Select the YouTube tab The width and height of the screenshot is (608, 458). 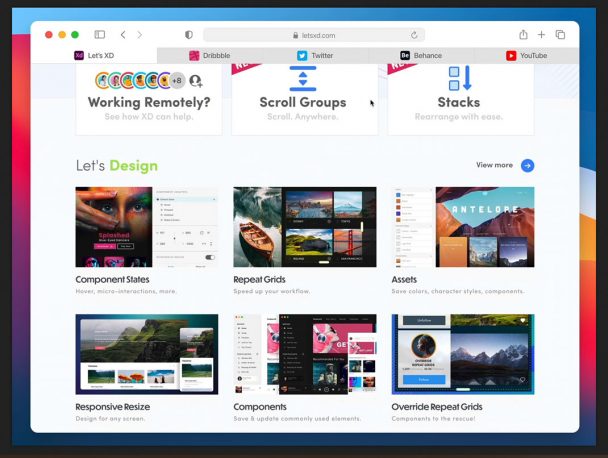pyautogui.click(x=526, y=56)
